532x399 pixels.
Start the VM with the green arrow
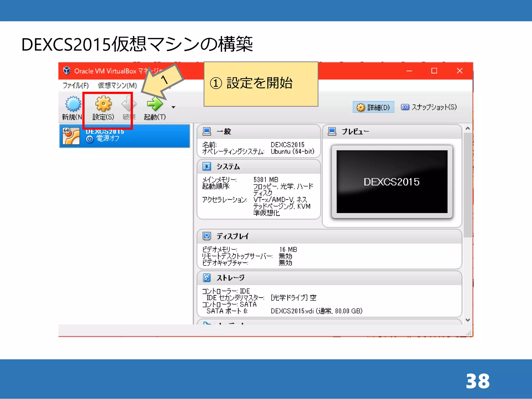[x=155, y=104]
